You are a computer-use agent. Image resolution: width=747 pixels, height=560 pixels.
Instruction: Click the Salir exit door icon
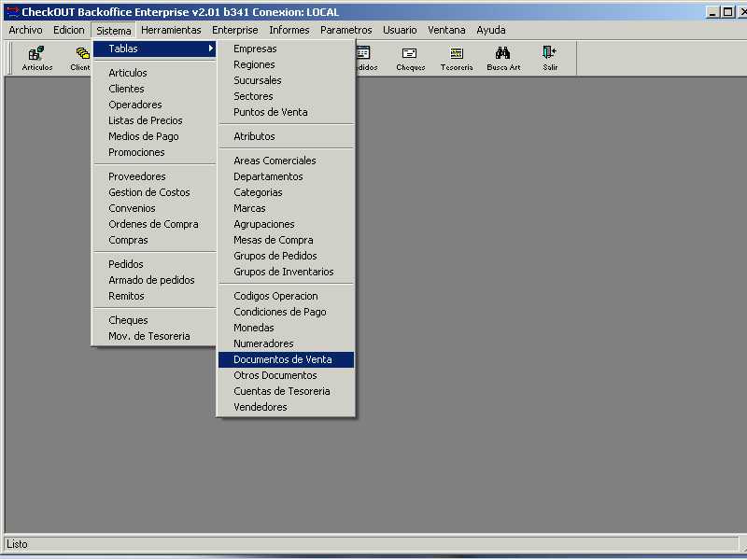point(550,58)
